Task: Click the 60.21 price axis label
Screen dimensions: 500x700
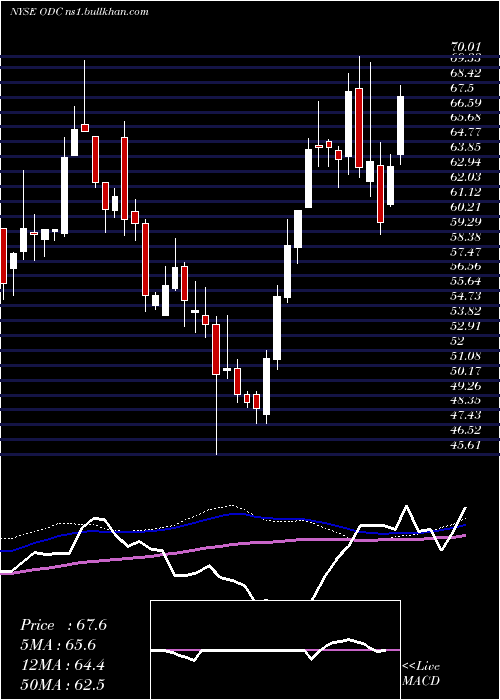Action: click(467, 207)
